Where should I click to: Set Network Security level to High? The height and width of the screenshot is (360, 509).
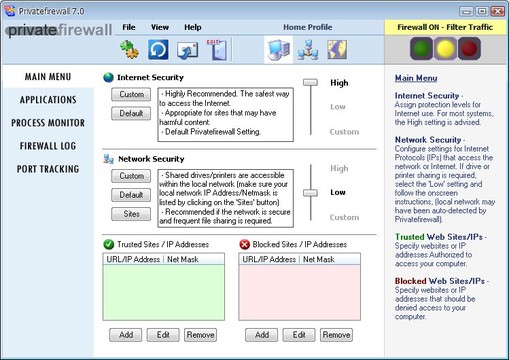click(339, 168)
